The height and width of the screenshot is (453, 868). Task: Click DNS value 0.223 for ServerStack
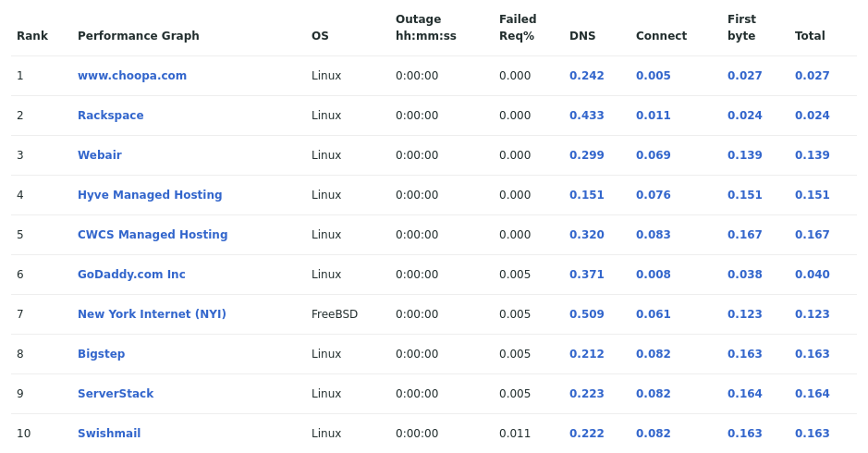coord(587,394)
